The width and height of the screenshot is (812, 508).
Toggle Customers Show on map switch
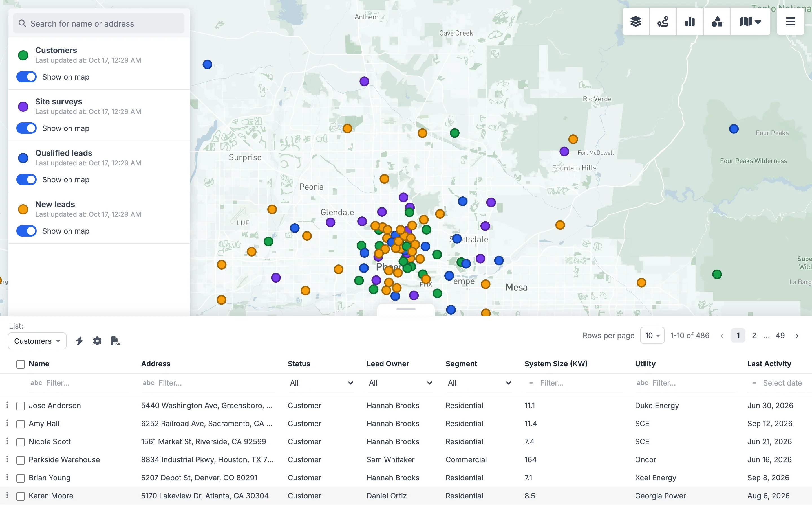tap(27, 77)
